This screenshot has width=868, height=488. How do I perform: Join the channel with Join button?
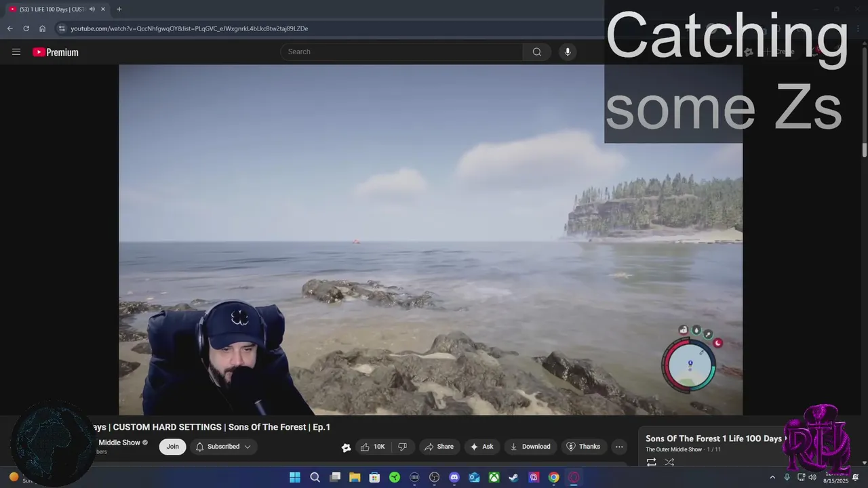173,447
